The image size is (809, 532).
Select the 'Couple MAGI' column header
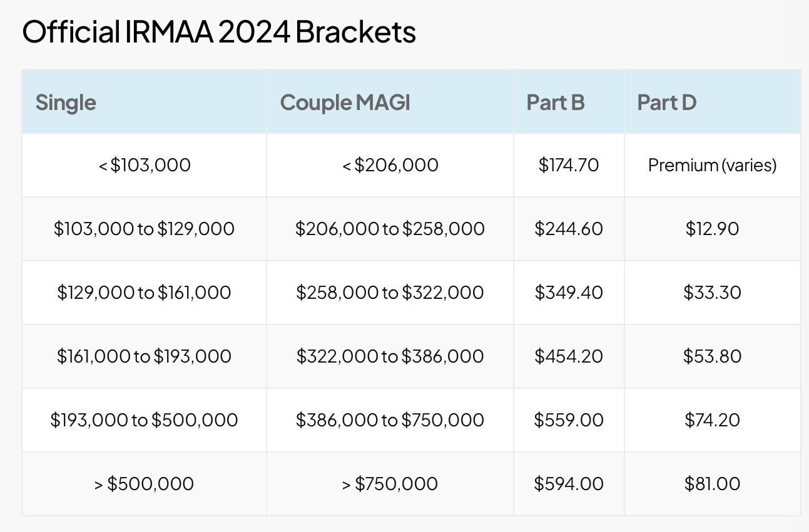pyautogui.click(x=345, y=102)
